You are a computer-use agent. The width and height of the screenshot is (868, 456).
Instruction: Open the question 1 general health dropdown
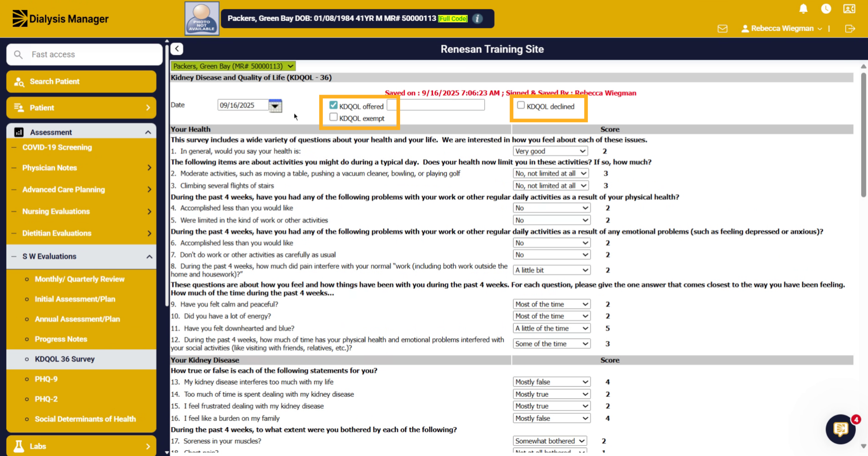pos(550,151)
